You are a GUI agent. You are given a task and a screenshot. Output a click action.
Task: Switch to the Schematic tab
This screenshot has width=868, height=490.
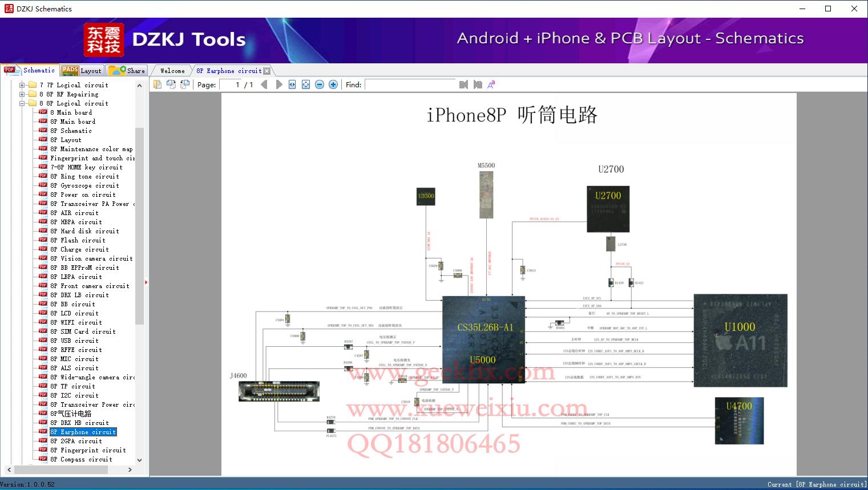tap(30, 70)
